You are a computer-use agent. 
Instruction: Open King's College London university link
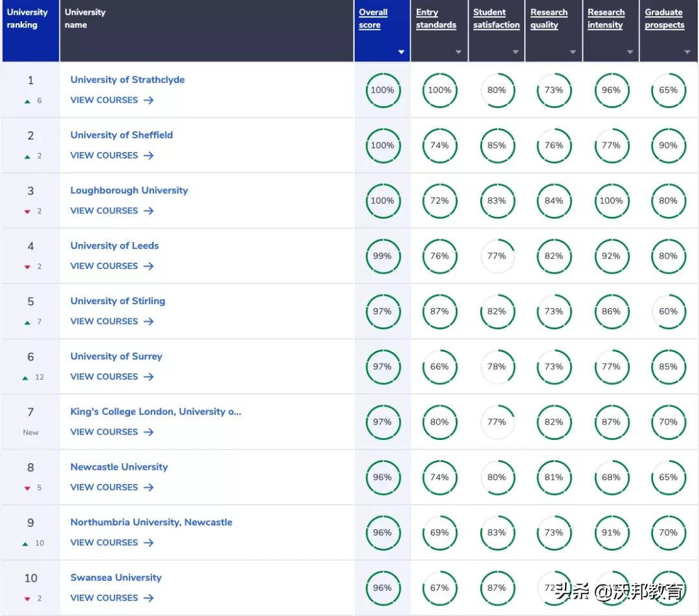155,412
